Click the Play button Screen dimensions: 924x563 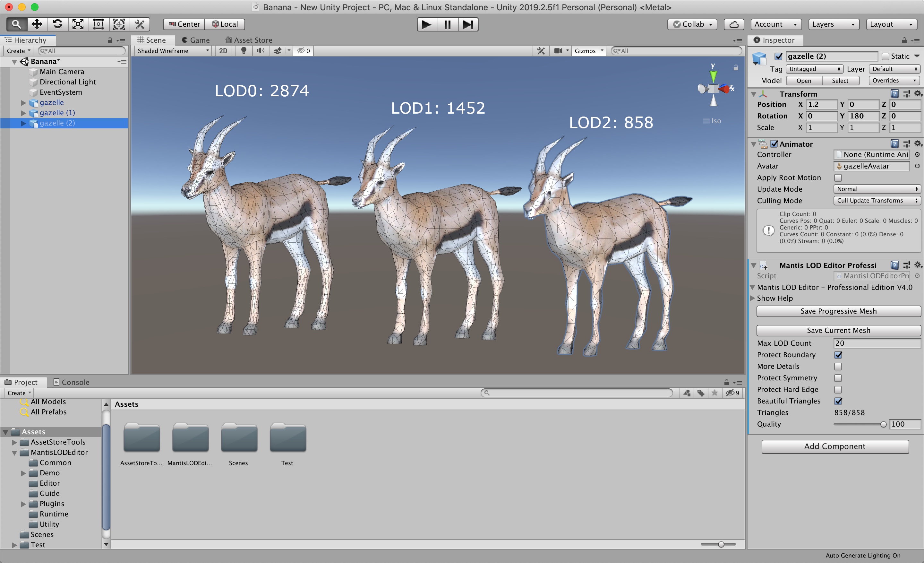427,24
